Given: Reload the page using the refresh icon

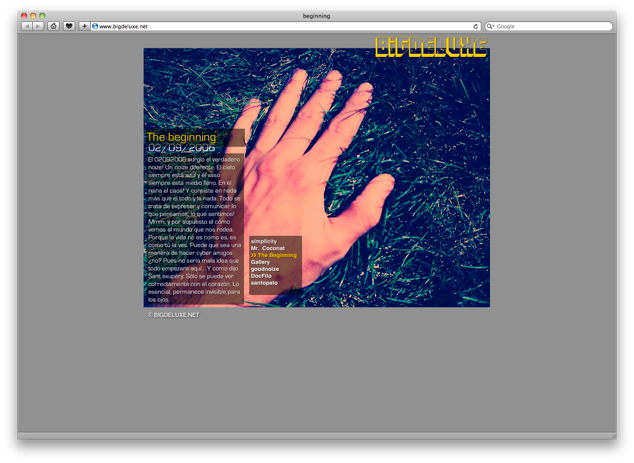Looking at the screenshot, I should (475, 26).
